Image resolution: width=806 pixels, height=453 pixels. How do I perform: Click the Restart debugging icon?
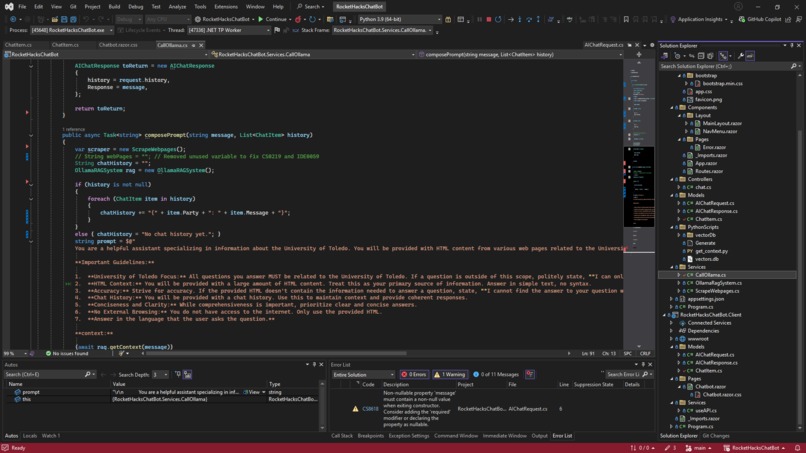tap(498, 19)
